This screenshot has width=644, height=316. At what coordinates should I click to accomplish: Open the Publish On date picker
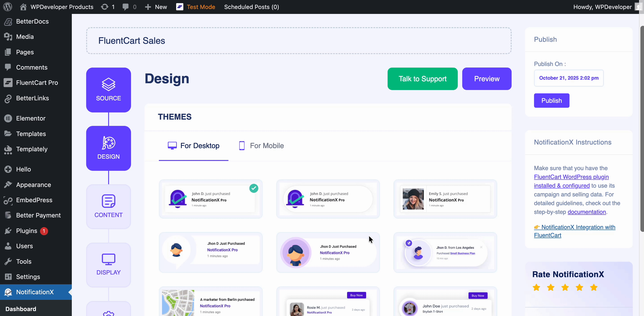pos(569,78)
